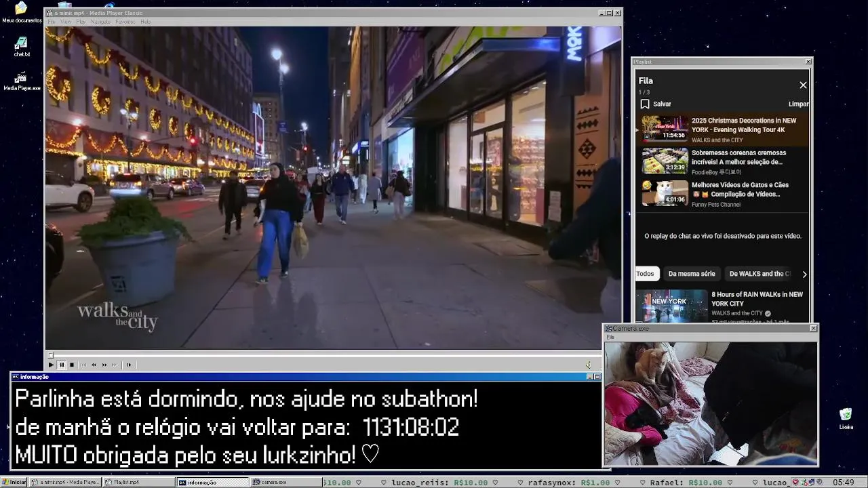The width and height of the screenshot is (868, 488).
Task: Select the De WALKS and the City filter chip
Action: [x=759, y=274]
